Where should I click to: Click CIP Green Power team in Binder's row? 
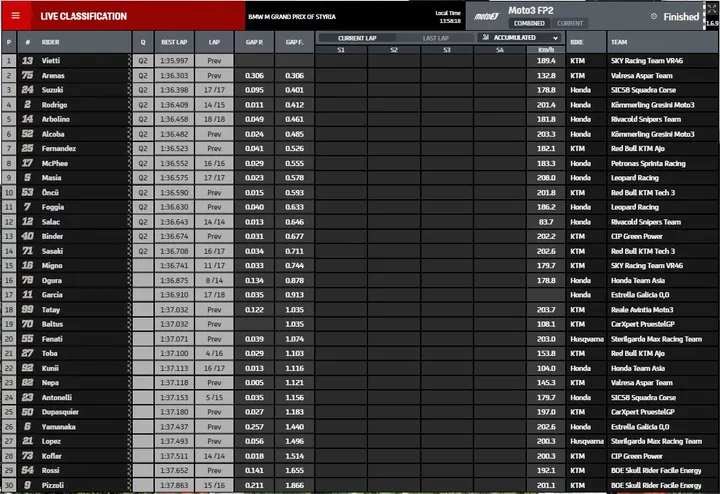click(636, 236)
